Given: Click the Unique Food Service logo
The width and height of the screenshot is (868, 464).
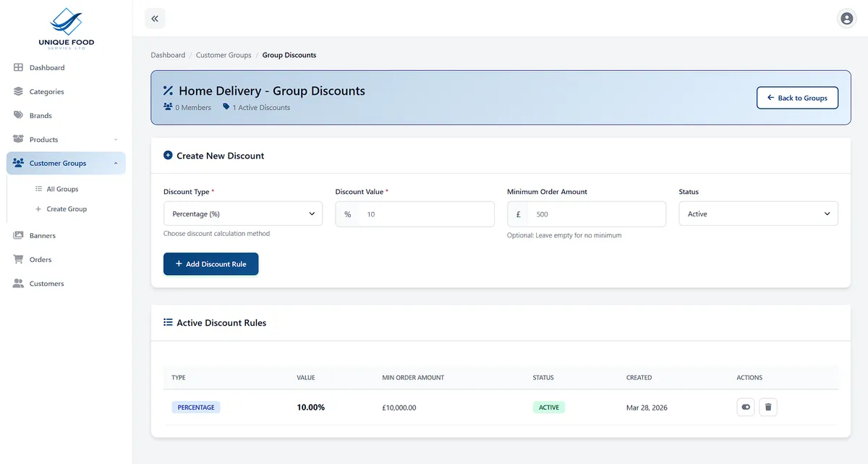Looking at the screenshot, I should click(66, 28).
